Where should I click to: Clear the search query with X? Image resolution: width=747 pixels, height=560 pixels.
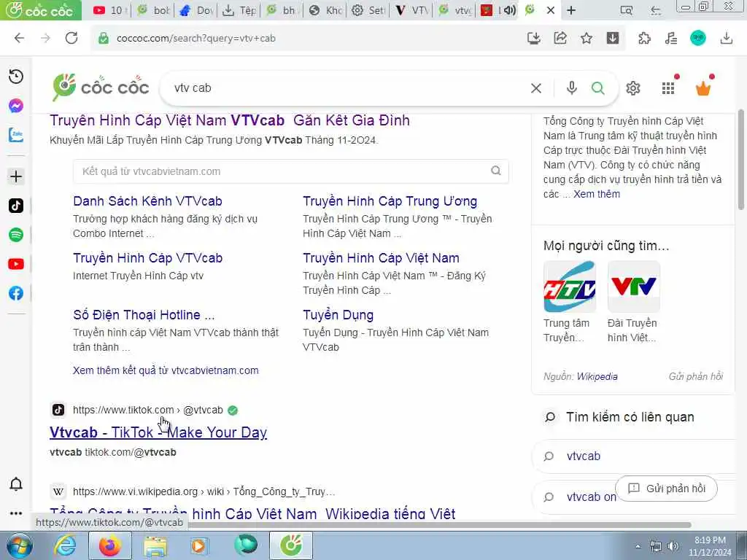[x=536, y=88]
